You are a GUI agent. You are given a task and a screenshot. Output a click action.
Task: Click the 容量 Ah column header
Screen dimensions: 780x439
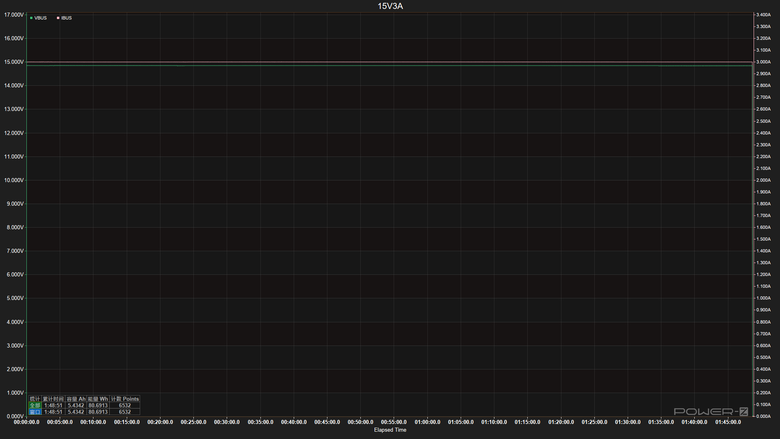[76, 399]
